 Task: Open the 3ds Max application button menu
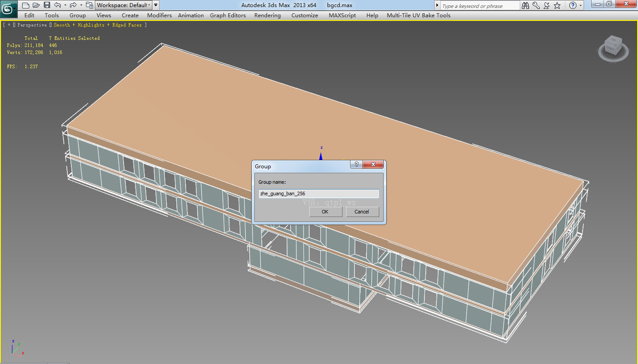[x=8, y=8]
